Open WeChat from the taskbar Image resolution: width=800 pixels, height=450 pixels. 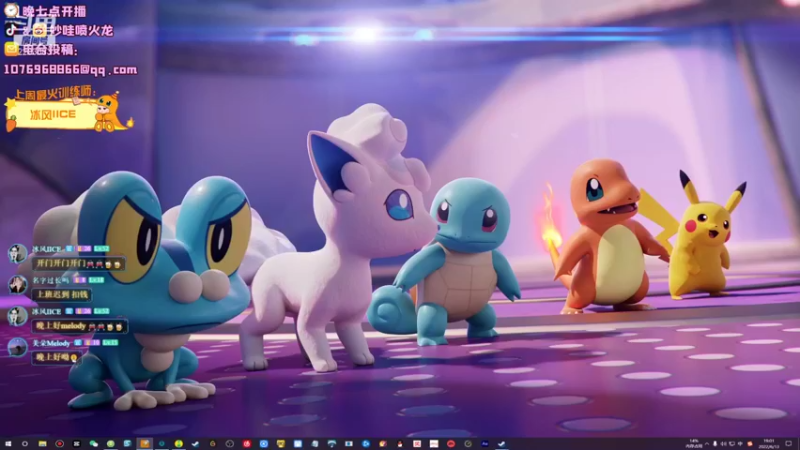click(x=93, y=444)
